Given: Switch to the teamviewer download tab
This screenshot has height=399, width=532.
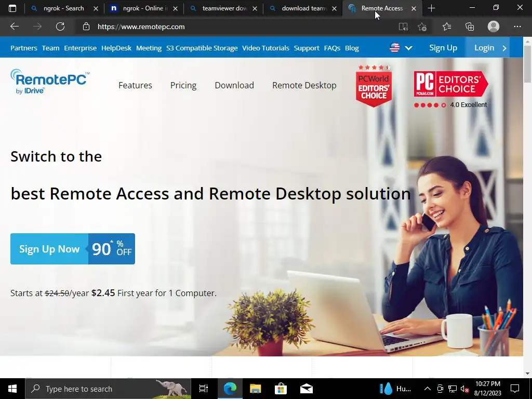Looking at the screenshot, I should (222, 8).
